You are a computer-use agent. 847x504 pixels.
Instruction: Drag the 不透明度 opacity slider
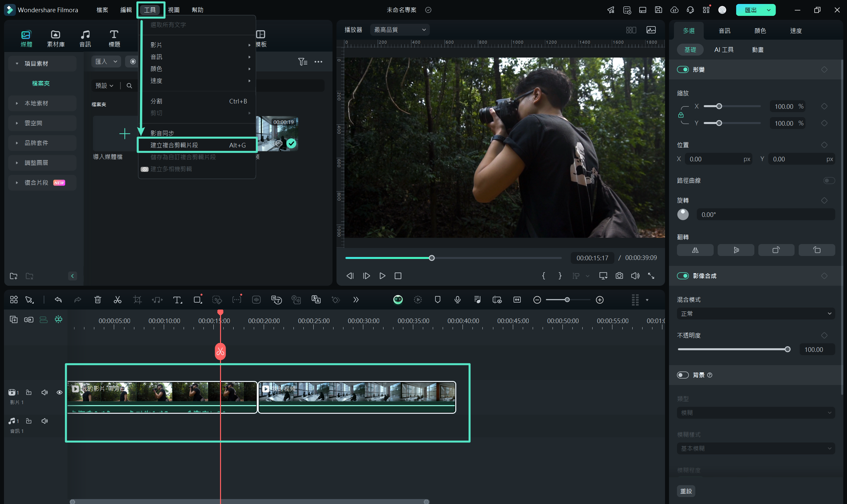click(787, 349)
